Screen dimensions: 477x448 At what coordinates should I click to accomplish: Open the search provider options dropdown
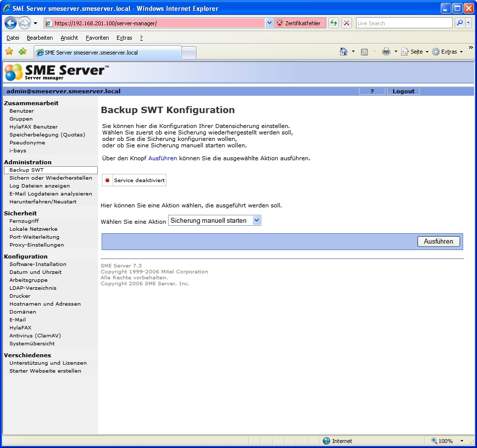click(x=469, y=23)
